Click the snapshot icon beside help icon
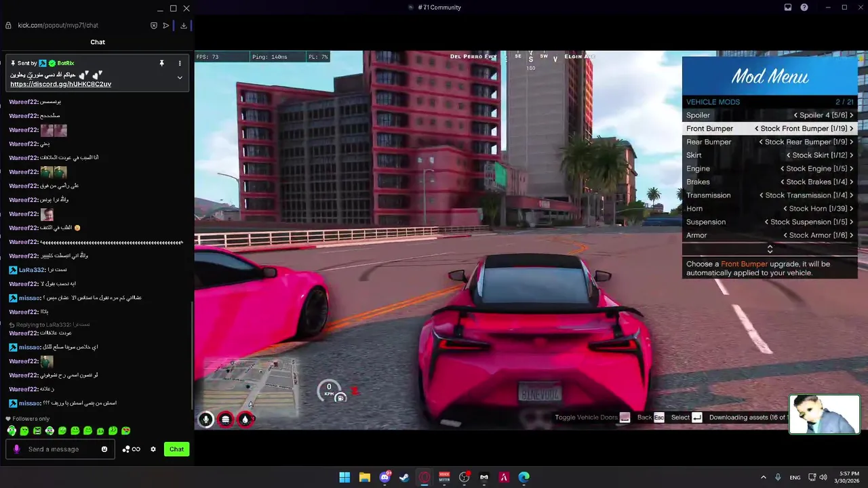The image size is (868, 488). coord(788,7)
